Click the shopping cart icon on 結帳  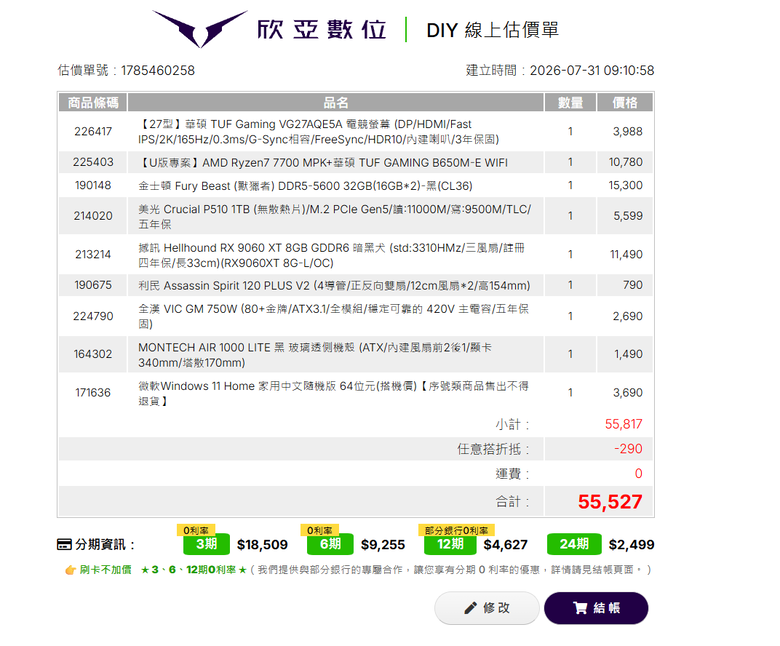pos(580,608)
